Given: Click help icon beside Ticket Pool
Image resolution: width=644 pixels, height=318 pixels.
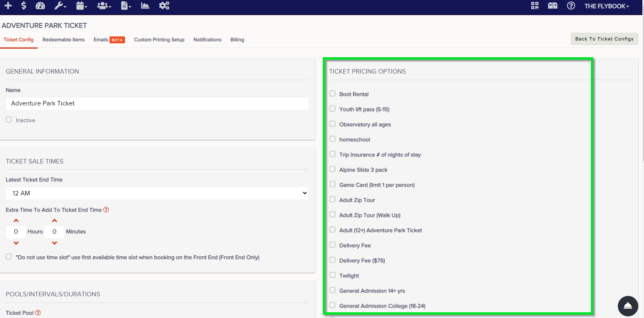Looking at the screenshot, I should (38, 313).
